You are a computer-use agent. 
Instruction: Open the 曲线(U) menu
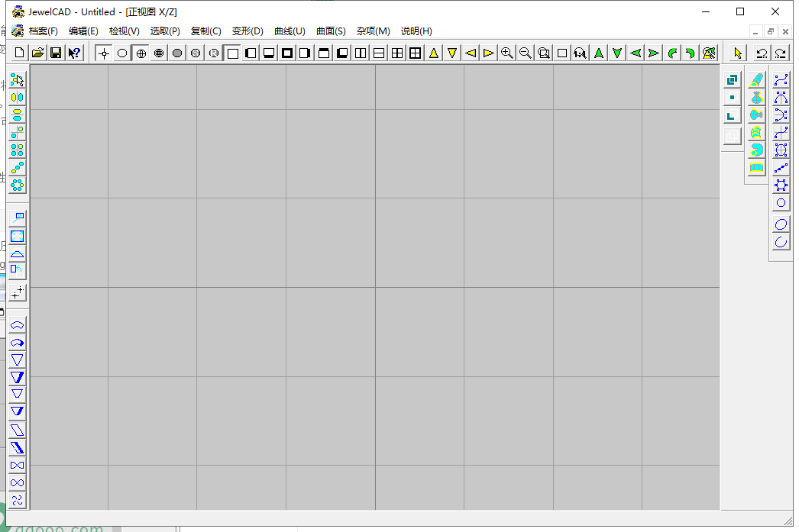[290, 31]
